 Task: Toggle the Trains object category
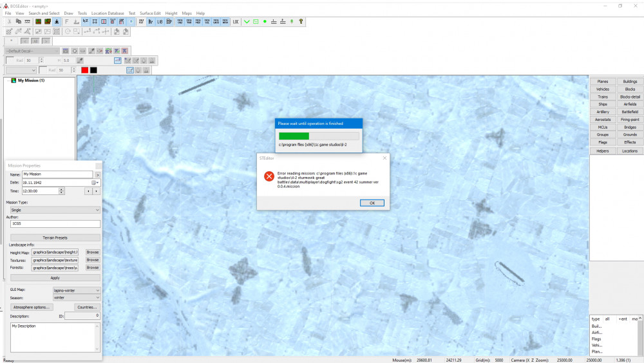(603, 97)
